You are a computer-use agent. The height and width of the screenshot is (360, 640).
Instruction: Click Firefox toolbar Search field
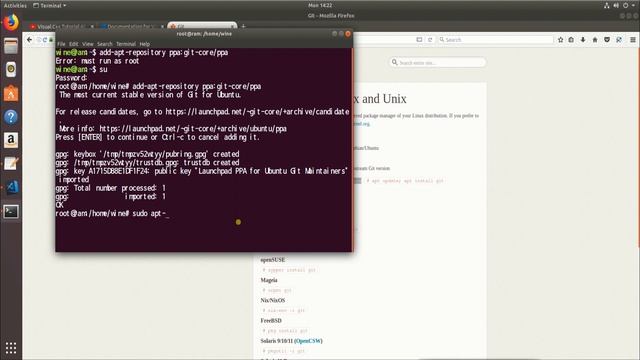(x=496, y=40)
